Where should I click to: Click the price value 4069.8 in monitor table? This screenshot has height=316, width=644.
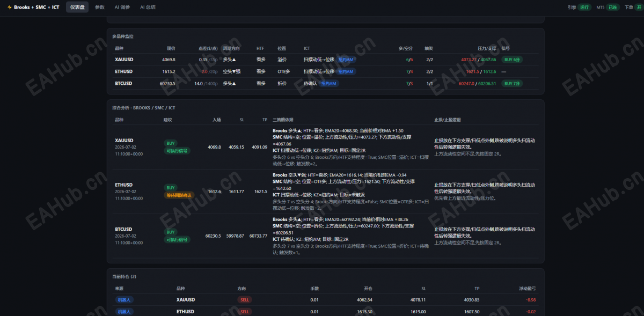coord(169,60)
